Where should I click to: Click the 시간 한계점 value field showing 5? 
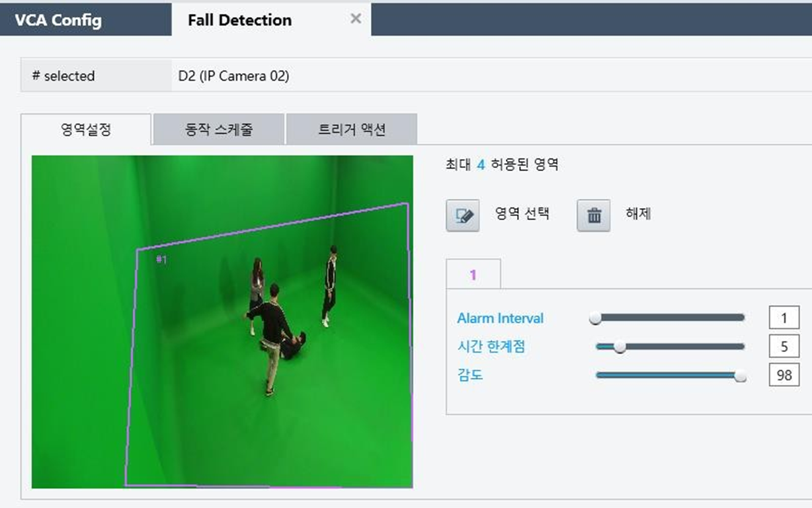tap(784, 346)
